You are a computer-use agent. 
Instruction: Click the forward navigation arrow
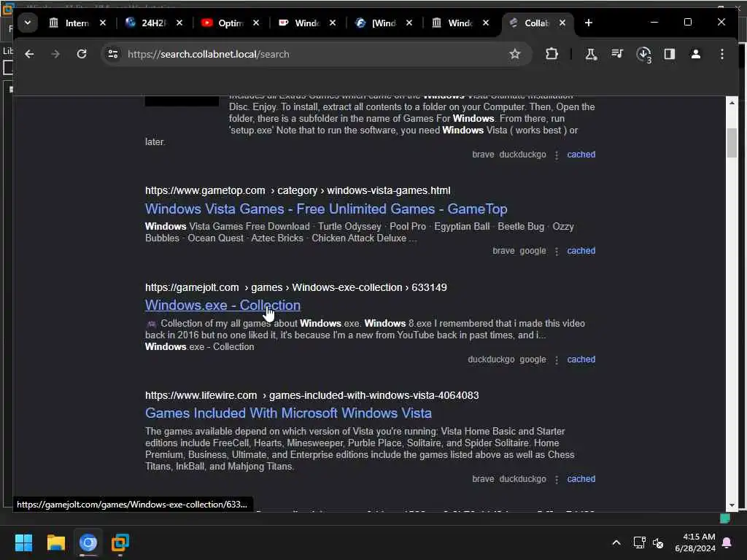(x=55, y=54)
